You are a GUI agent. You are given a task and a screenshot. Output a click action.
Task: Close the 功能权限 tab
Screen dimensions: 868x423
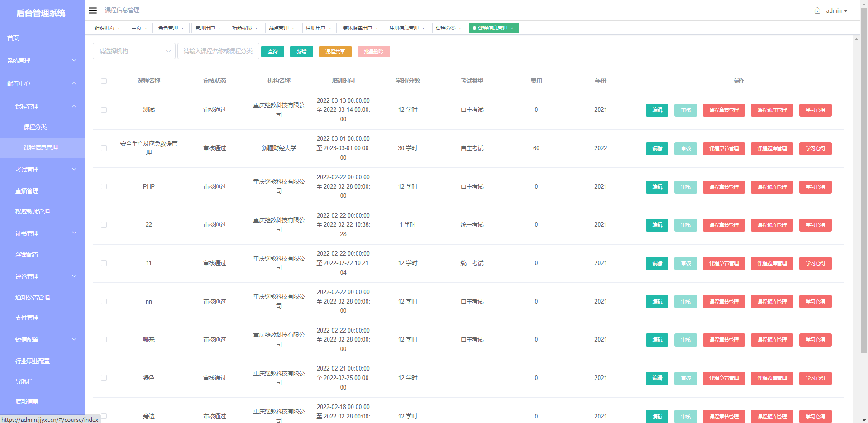click(256, 29)
